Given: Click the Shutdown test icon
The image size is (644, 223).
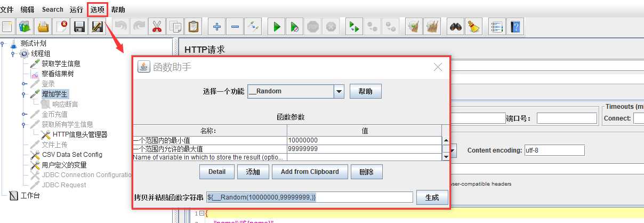Looking at the screenshot, I should pyautogui.click(x=331, y=27).
